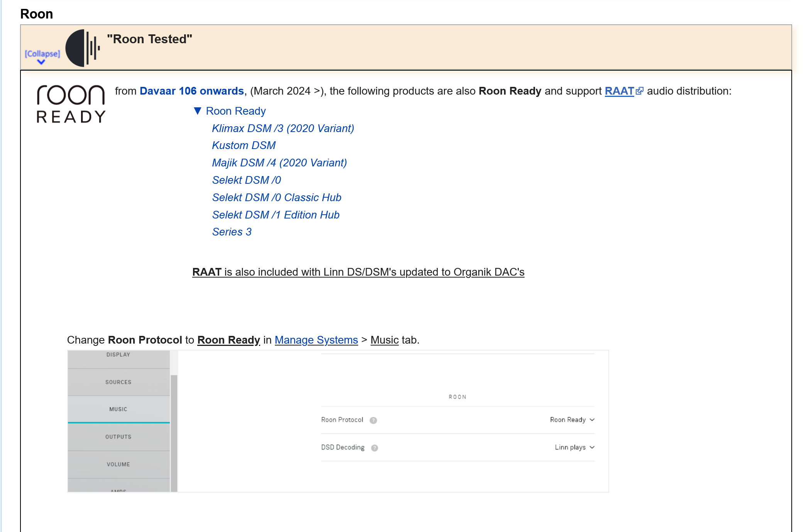Collapse the Roon Ready product list triangle
The height and width of the screenshot is (532, 806).
click(x=197, y=111)
